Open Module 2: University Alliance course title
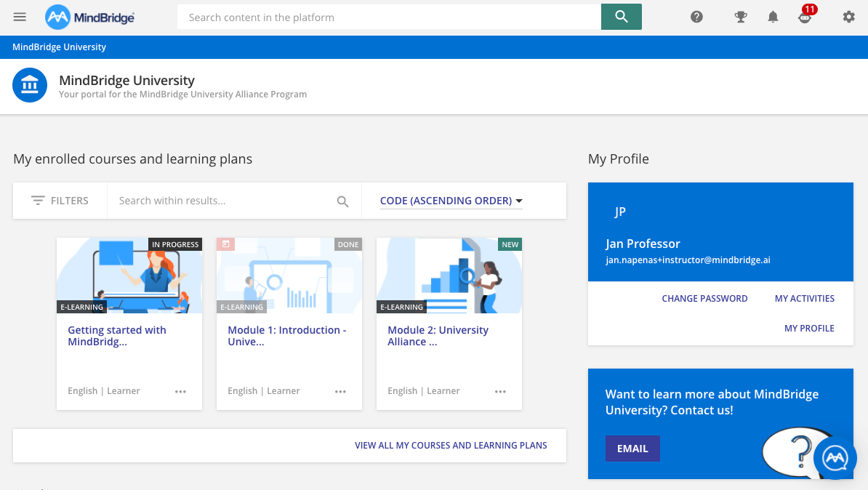This screenshot has height=490, width=868. click(x=438, y=336)
